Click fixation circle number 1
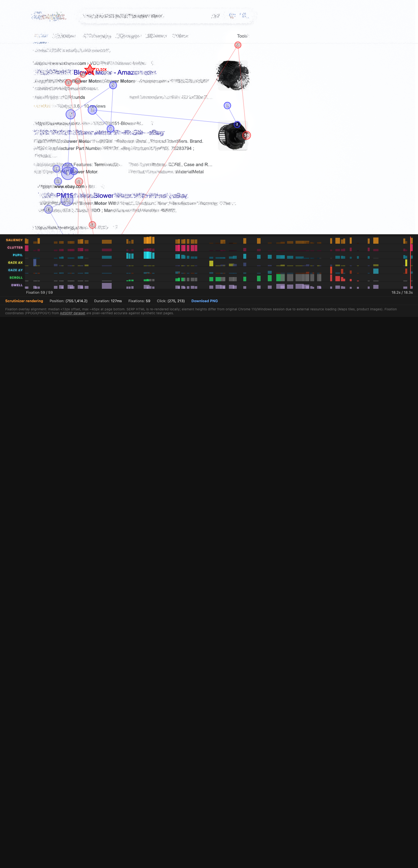418x868 pixels. click(x=227, y=106)
